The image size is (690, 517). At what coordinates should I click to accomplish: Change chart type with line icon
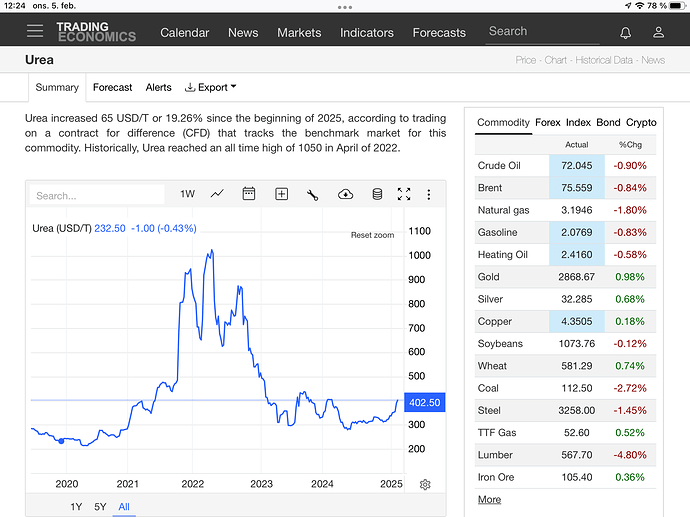(x=217, y=194)
